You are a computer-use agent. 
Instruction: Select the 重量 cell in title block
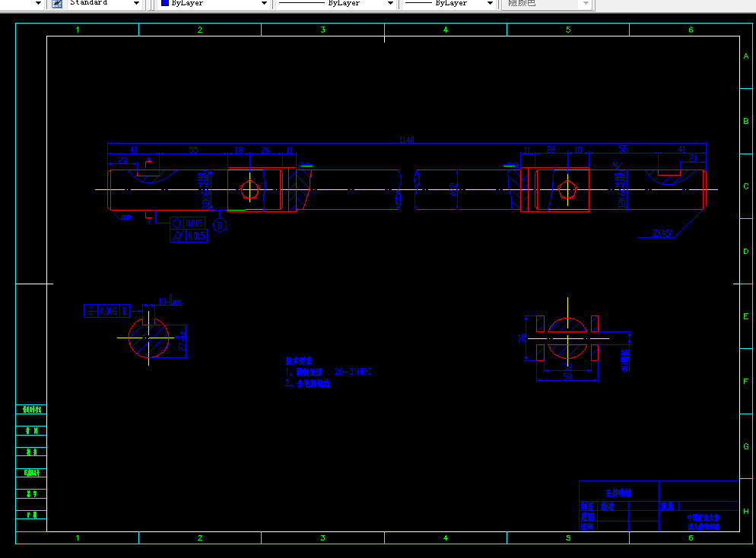pyautogui.click(x=667, y=506)
